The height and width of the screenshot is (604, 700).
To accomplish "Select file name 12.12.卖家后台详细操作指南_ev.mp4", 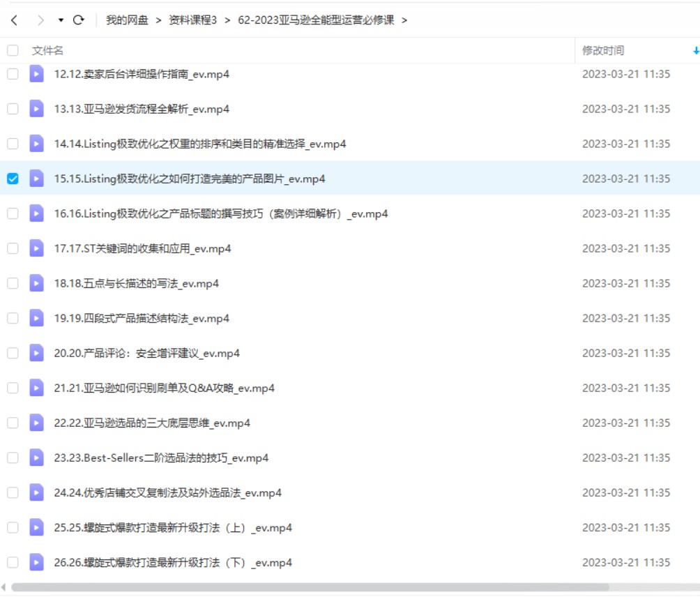I will [142, 74].
